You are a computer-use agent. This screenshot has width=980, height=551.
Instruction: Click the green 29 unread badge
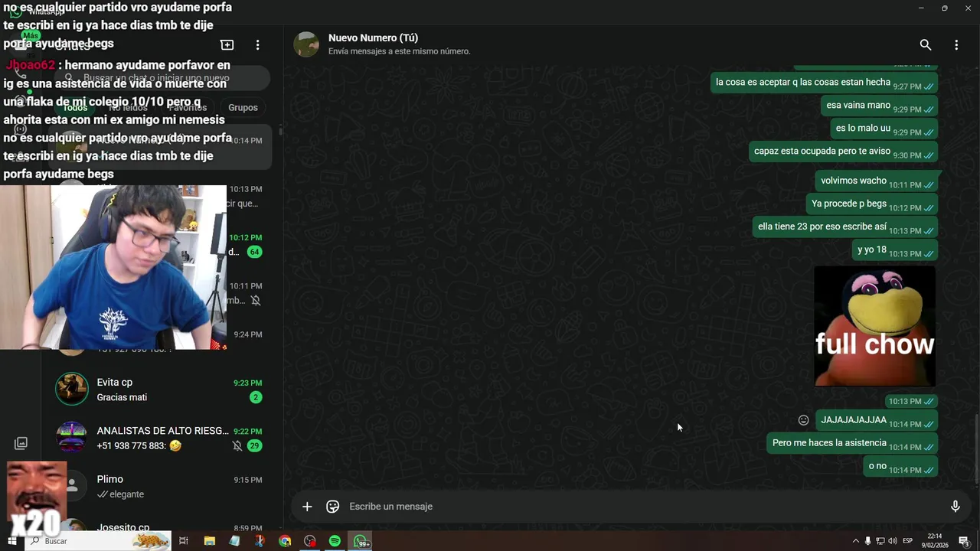click(x=255, y=446)
